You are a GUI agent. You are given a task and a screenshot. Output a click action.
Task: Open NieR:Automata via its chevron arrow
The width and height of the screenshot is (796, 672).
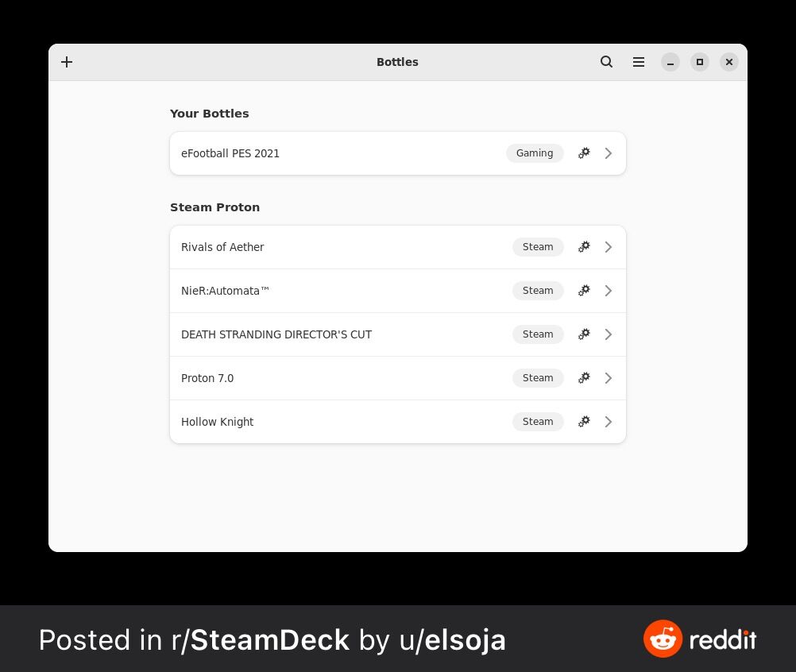click(x=609, y=291)
